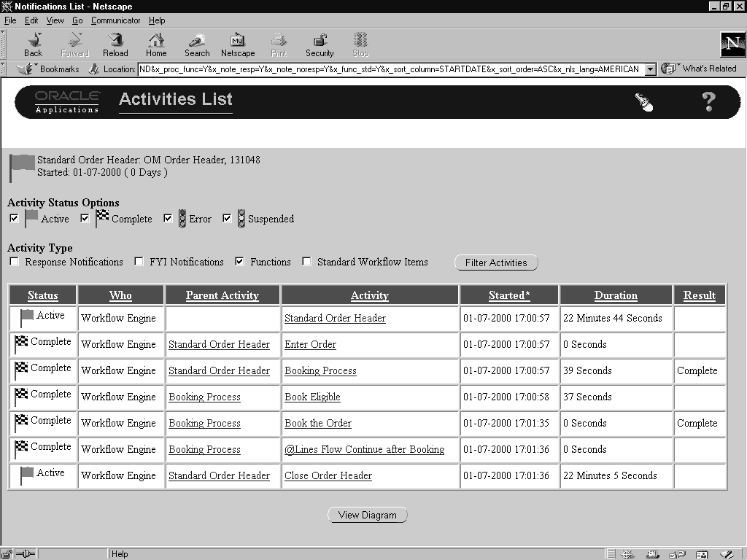Open the Help menu
Viewport: 747px width, 560px height.
click(157, 20)
